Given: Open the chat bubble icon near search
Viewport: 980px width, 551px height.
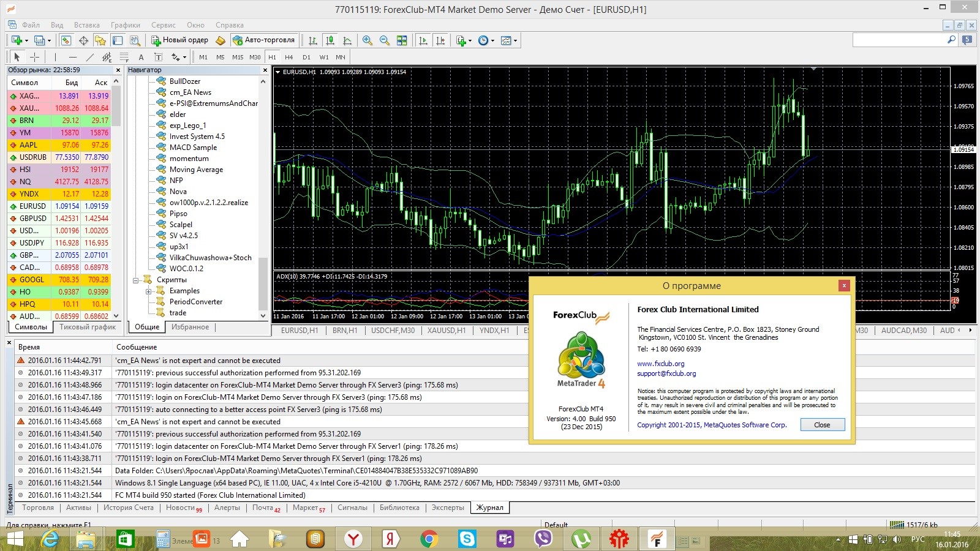Looking at the screenshot, I should pyautogui.click(x=967, y=40).
